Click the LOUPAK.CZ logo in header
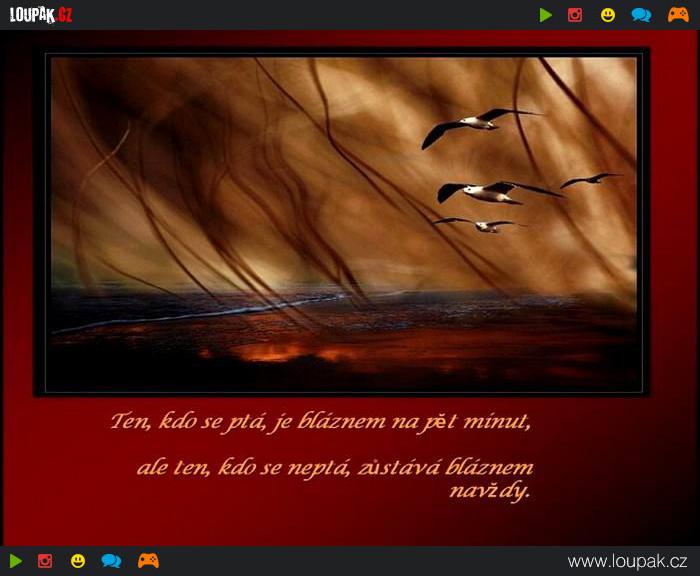The width and height of the screenshot is (700, 576). point(41,15)
